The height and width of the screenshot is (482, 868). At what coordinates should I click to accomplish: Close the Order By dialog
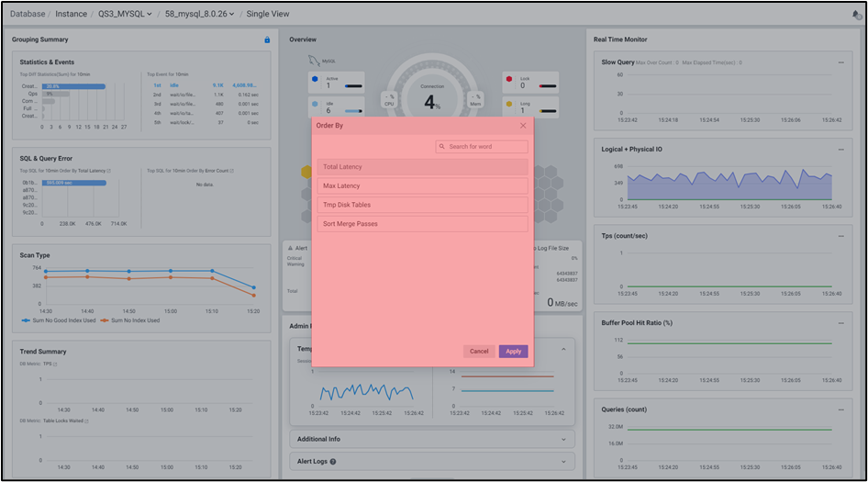[x=523, y=125]
